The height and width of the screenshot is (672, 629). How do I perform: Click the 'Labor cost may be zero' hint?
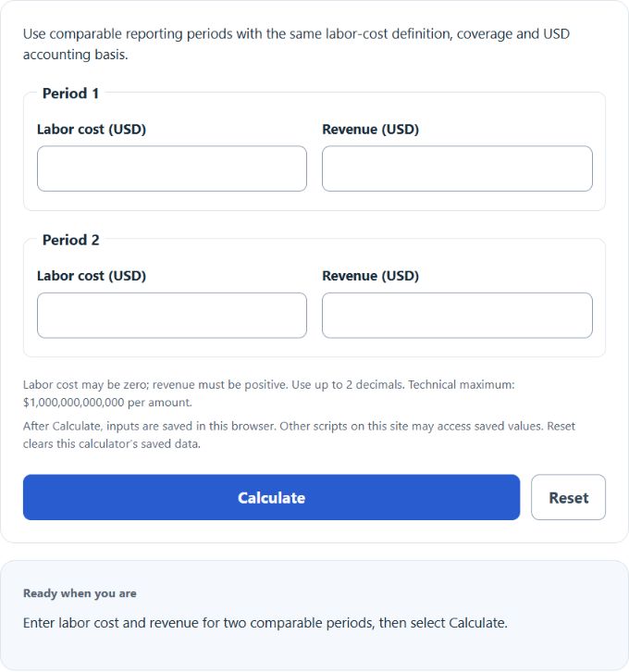(269, 393)
